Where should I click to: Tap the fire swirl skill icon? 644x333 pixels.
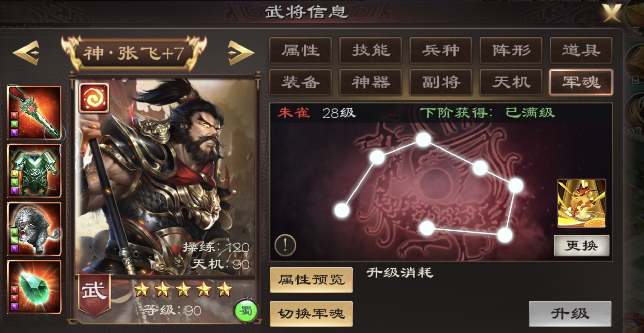click(x=94, y=98)
